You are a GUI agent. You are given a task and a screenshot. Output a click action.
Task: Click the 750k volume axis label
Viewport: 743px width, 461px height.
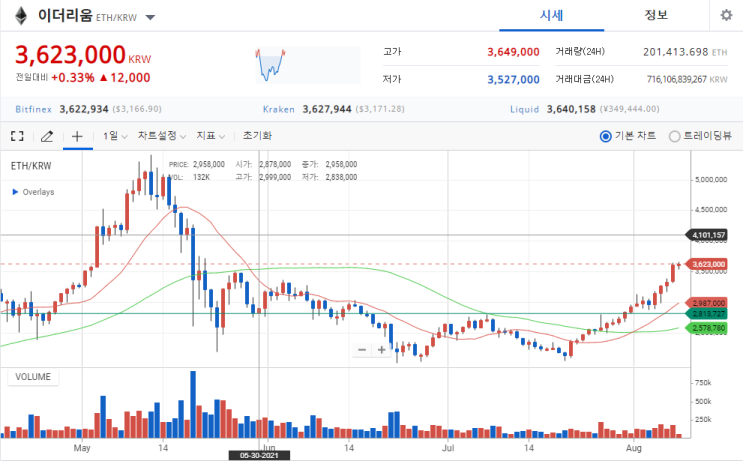(703, 383)
